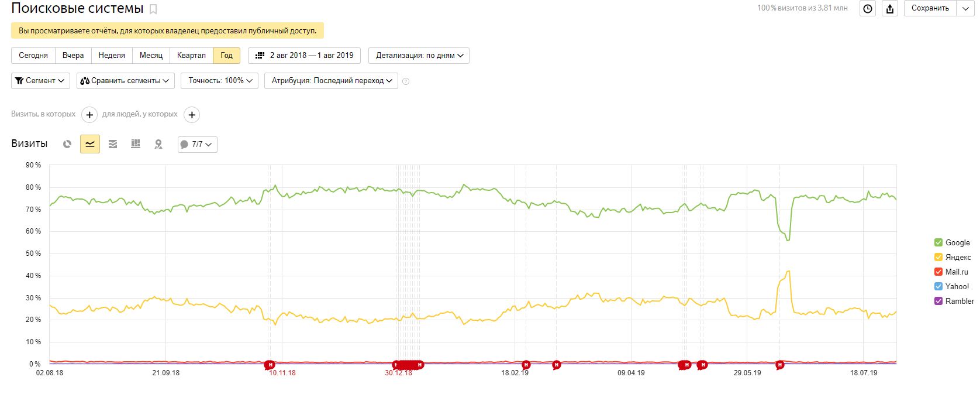
Task: Open the Детализация: по дням dropdown
Action: click(x=419, y=56)
